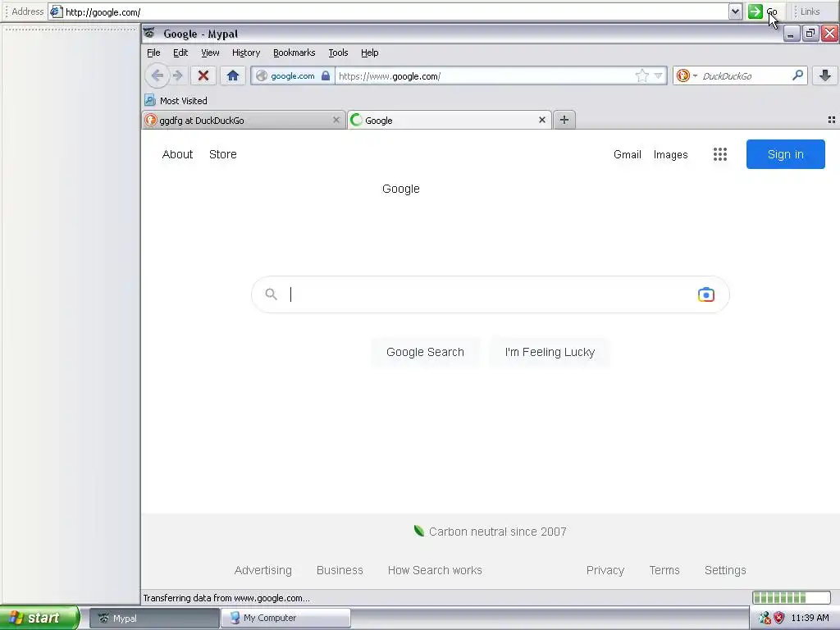Click the outer Address bar field

[x=395, y=11]
